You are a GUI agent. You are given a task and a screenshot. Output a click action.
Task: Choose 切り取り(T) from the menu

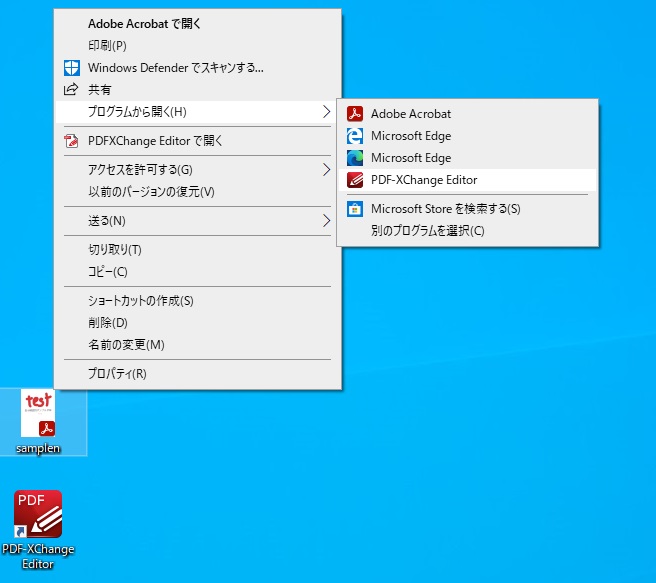197,250
